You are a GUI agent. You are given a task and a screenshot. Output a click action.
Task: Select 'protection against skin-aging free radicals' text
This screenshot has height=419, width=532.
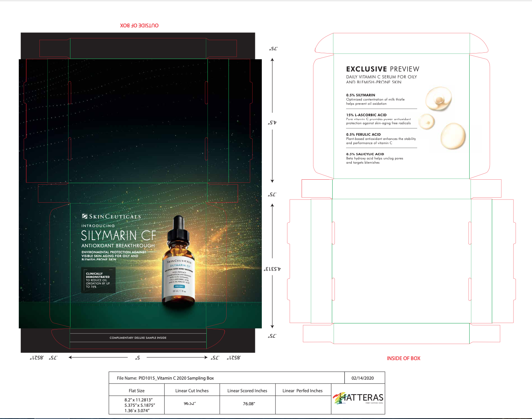click(x=379, y=123)
